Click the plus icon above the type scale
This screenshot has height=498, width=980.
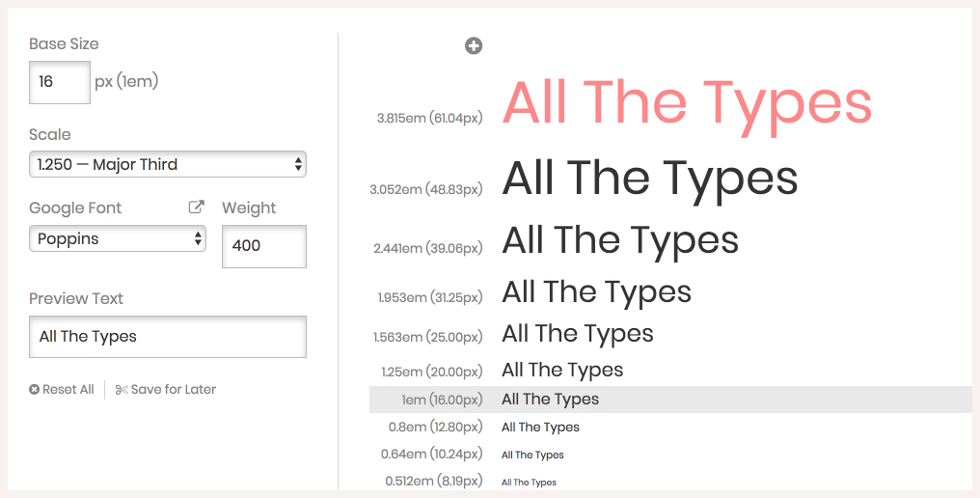[x=474, y=45]
